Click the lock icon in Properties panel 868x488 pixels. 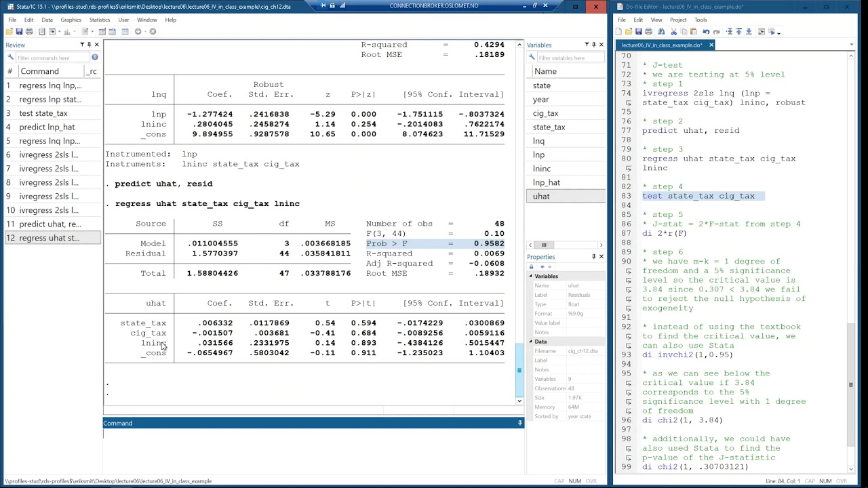pos(531,267)
